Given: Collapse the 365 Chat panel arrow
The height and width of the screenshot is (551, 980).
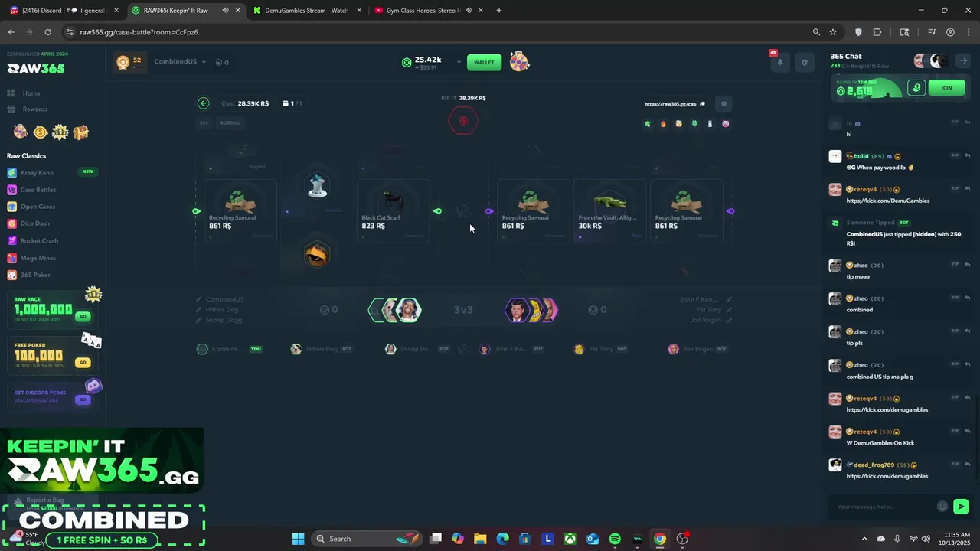Looking at the screenshot, I should pos(963,61).
